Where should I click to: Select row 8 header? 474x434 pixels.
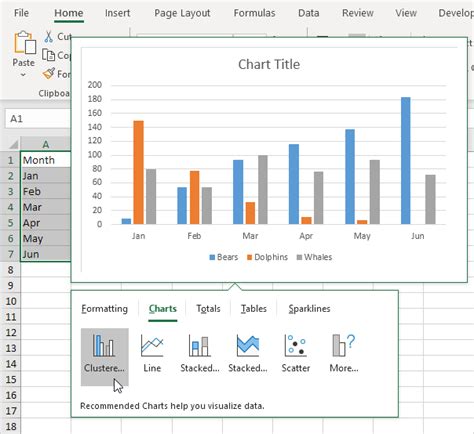click(10, 270)
